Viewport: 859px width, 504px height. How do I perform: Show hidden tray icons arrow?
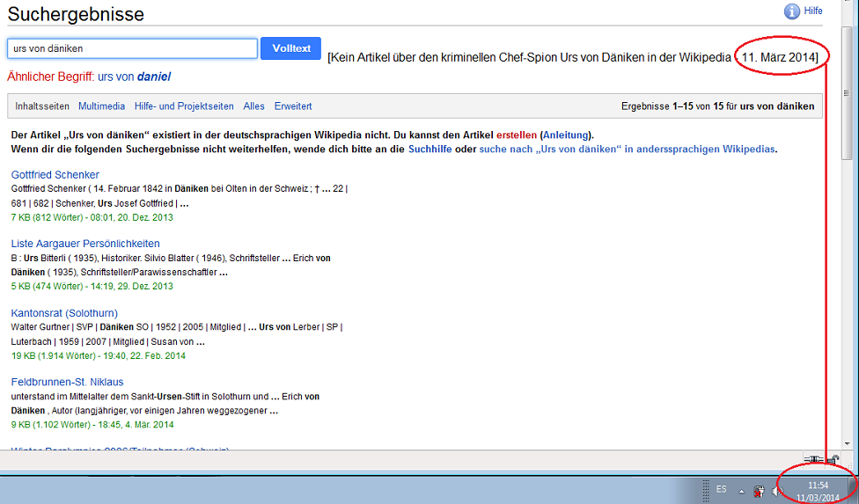point(741,491)
